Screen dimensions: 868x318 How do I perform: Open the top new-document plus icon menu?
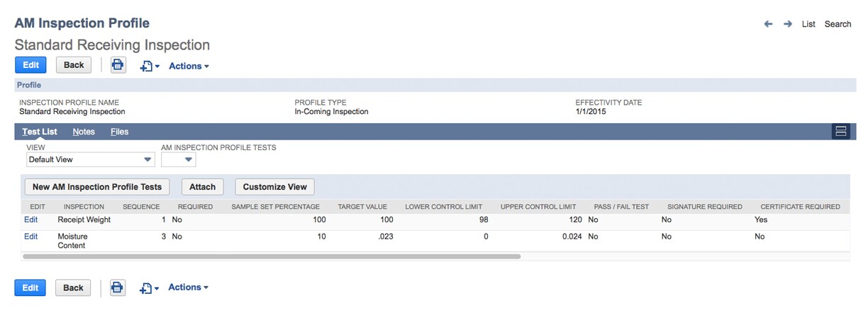(149, 66)
